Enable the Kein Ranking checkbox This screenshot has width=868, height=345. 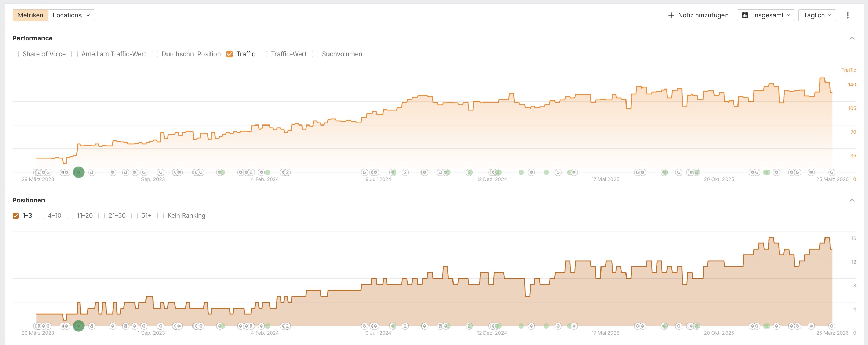coord(160,216)
